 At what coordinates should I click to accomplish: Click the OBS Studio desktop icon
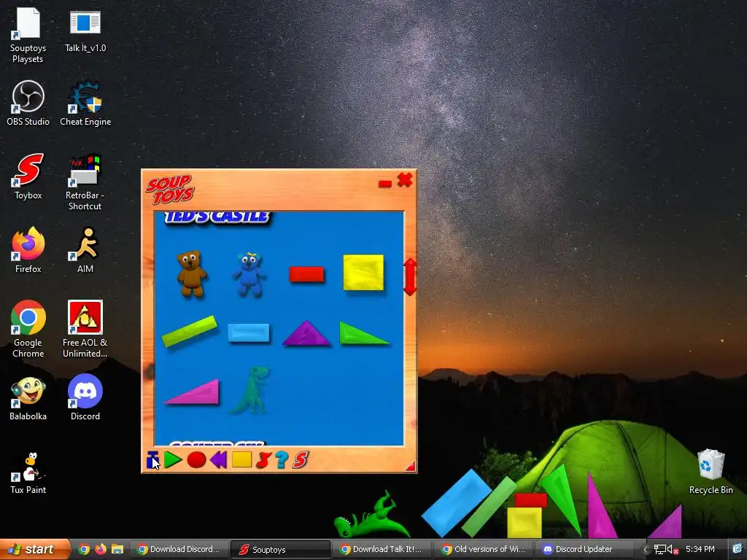[28, 104]
